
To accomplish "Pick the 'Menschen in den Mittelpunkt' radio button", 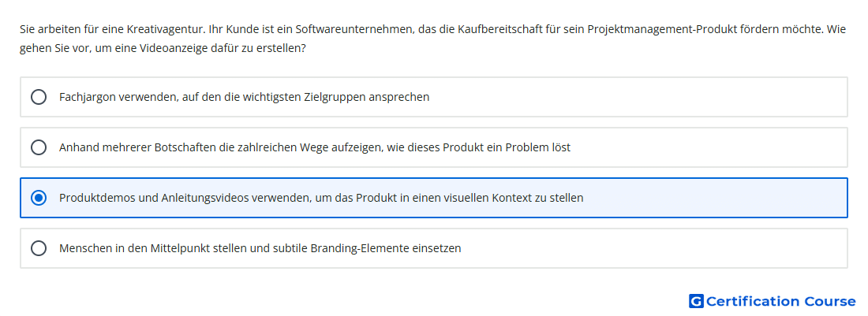I will pos(38,248).
